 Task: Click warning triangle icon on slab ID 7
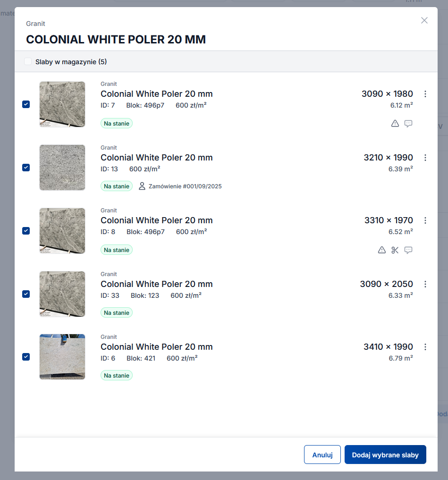395,124
